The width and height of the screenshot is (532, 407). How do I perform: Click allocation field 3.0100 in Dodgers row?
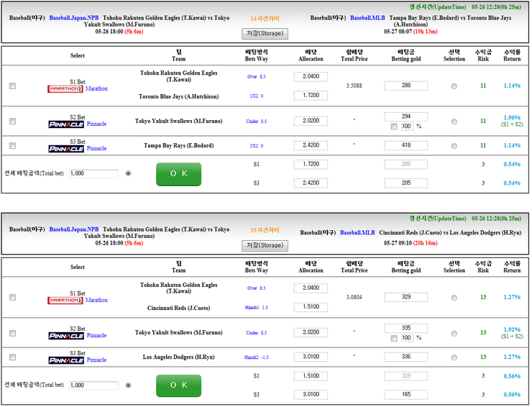(x=311, y=357)
